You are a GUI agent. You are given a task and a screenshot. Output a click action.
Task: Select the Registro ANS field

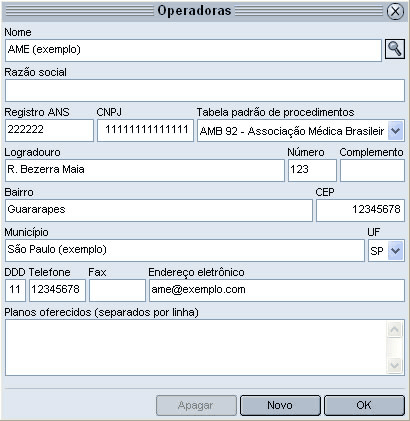(49, 130)
